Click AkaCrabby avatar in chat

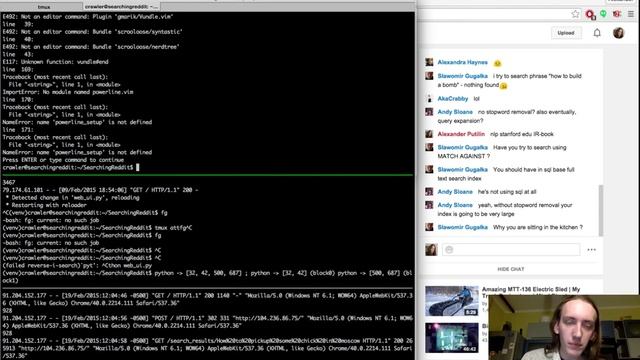pos(429,98)
